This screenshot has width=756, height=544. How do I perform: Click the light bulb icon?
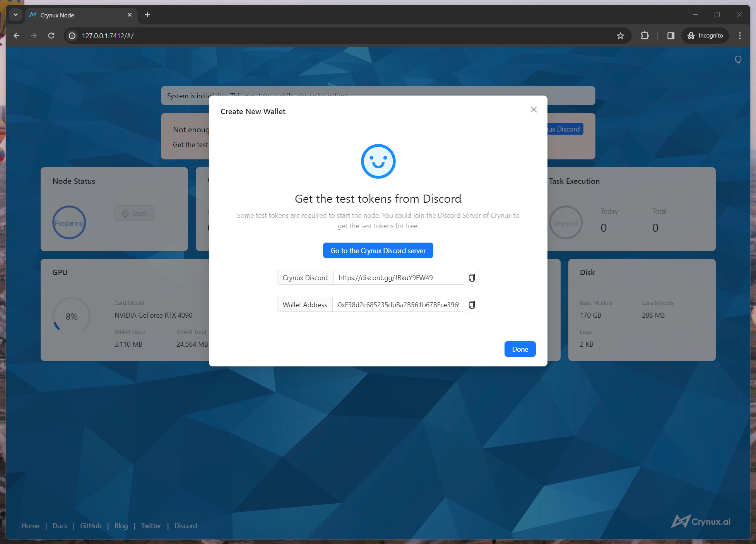(x=738, y=60)
